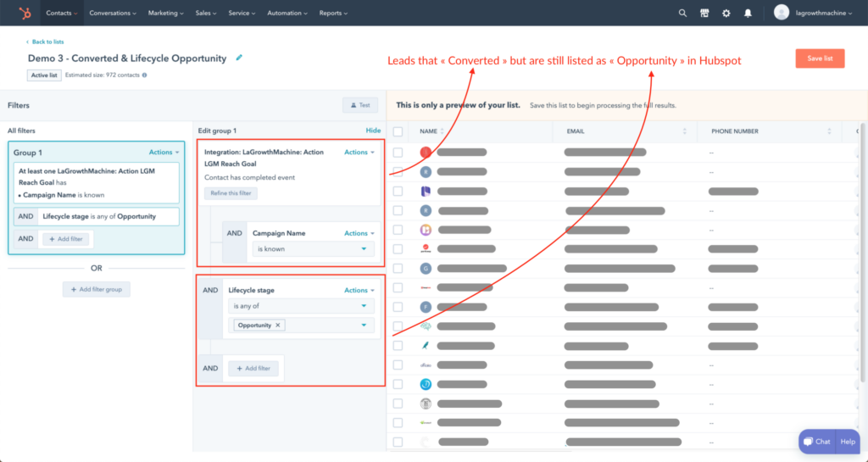Check the first contact row checkbox

(398, 153)
